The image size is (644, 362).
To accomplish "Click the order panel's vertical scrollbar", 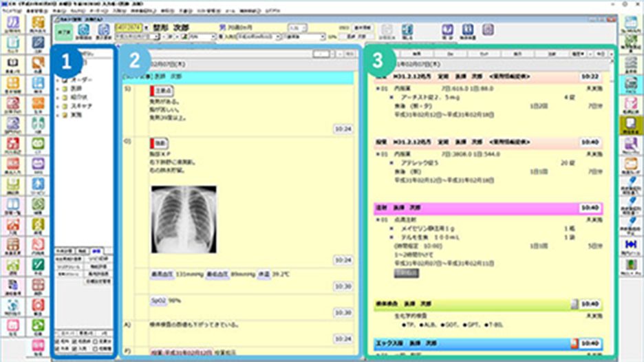I will [611, 206].
